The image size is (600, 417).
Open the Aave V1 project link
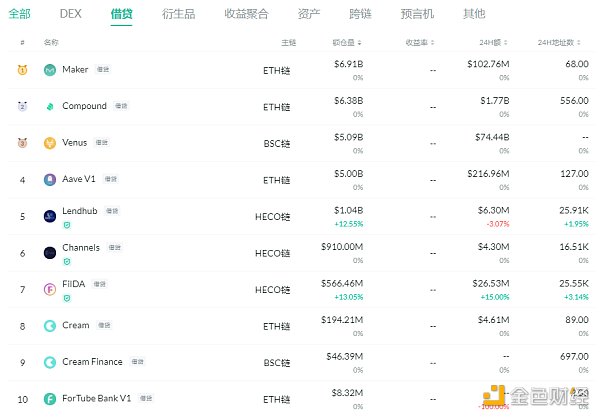click(79, 179)
